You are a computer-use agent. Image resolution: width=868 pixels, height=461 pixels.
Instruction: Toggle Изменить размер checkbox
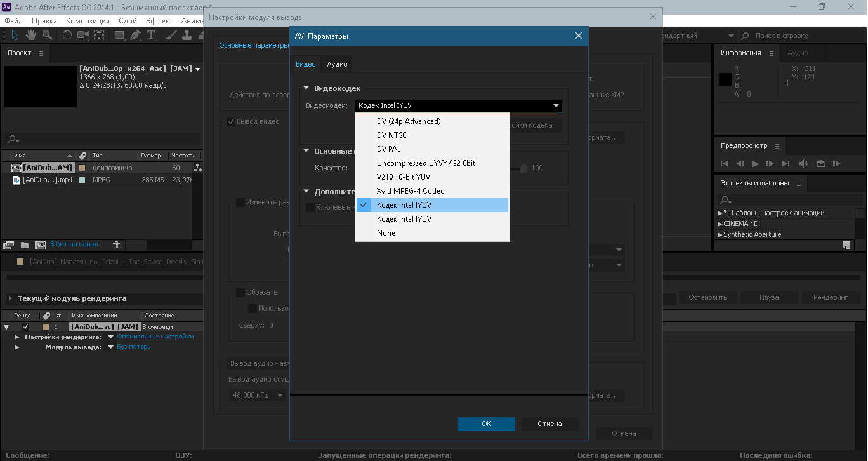[240, 203]
